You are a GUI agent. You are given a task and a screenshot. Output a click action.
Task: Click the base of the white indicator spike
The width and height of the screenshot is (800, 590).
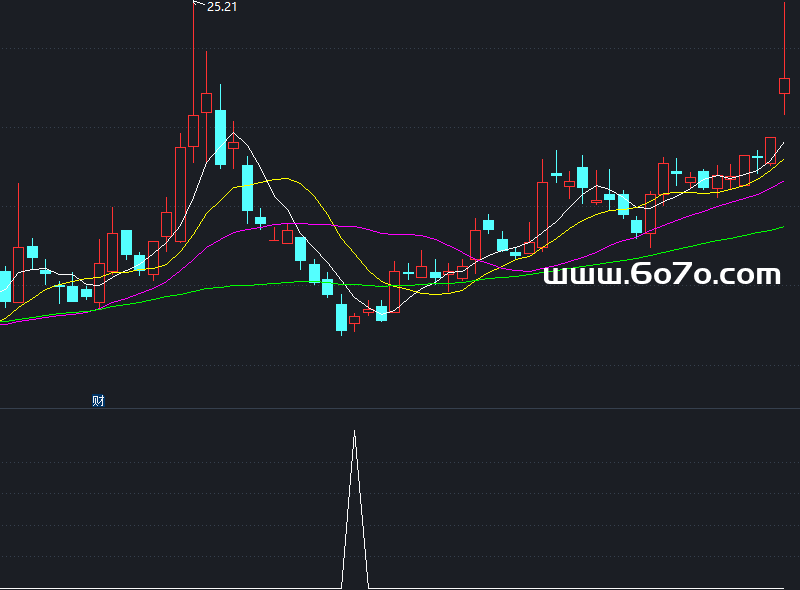point(355,586)
